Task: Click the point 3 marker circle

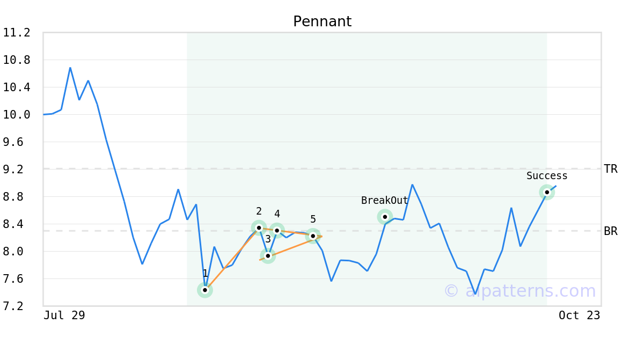Action: point(268,255)
